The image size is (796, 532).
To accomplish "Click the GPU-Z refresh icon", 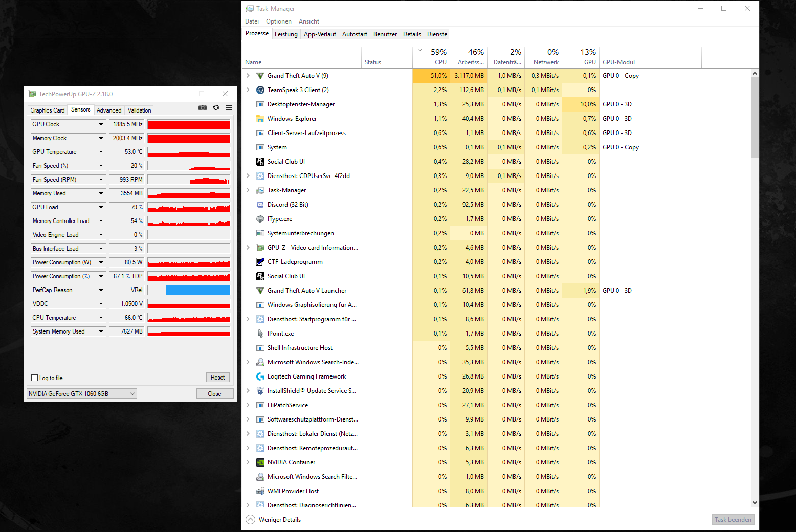I will tap(216, 107).
